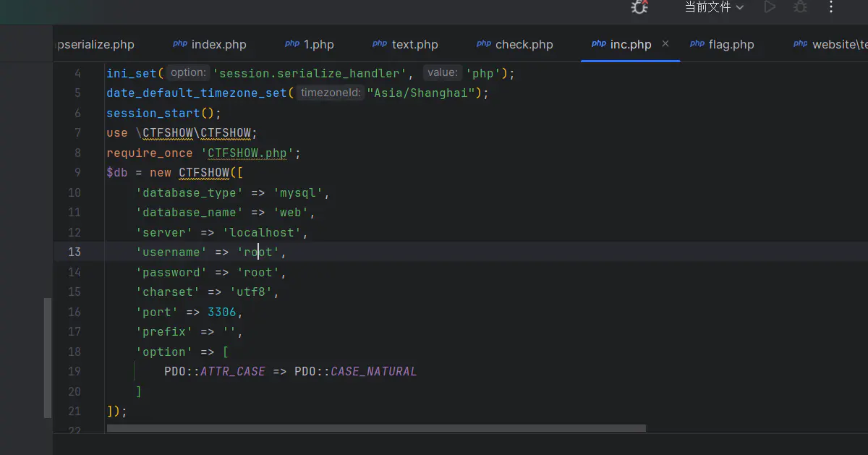Switch to the text.php tab

click(x=406, y=44)
